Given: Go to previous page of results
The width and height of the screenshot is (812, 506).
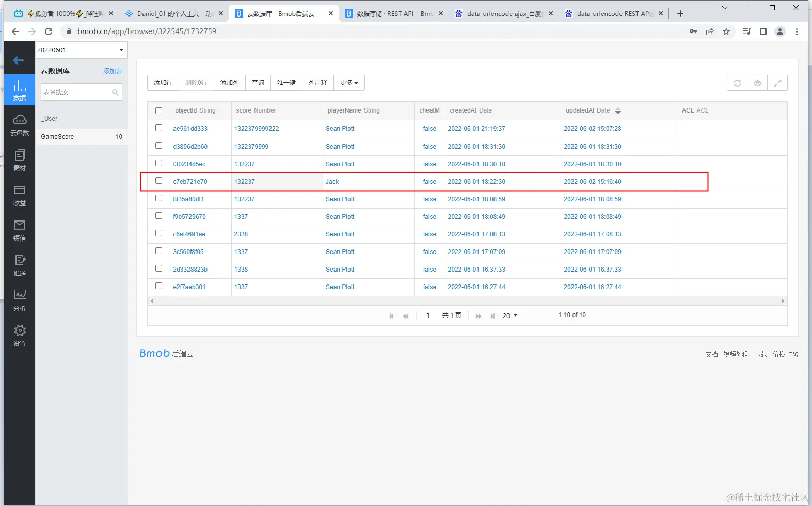Looking at the screenshot, I should [x=406, y=316].
